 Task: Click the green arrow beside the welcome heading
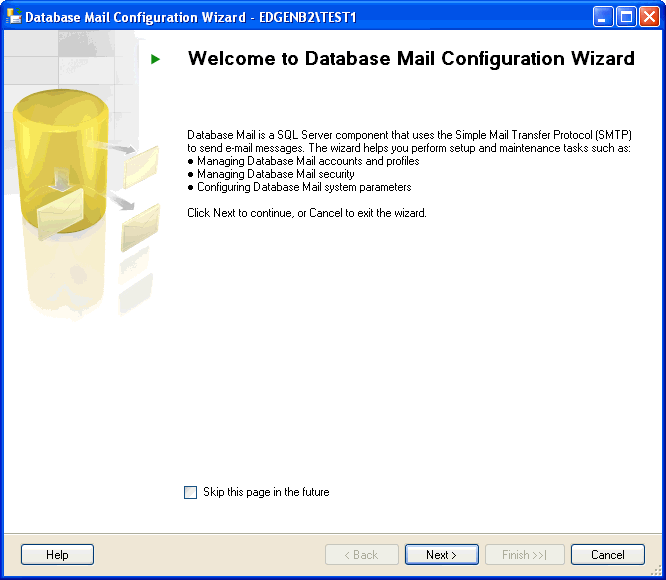[155, 60]
